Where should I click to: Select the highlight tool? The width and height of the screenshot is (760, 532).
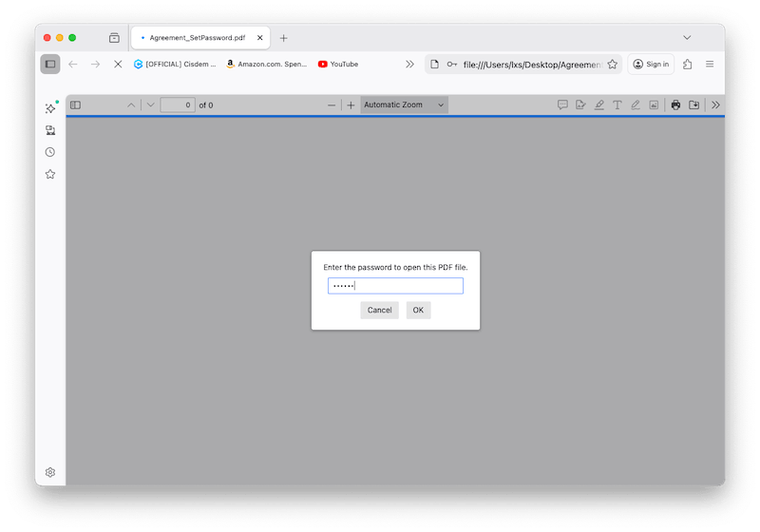[x=599, y=105]
